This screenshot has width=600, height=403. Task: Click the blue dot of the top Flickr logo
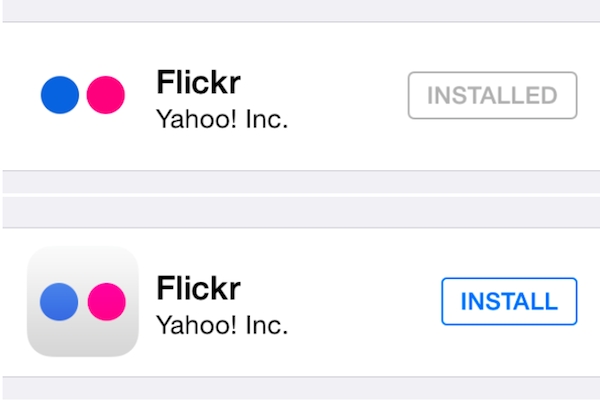point(60,96)
